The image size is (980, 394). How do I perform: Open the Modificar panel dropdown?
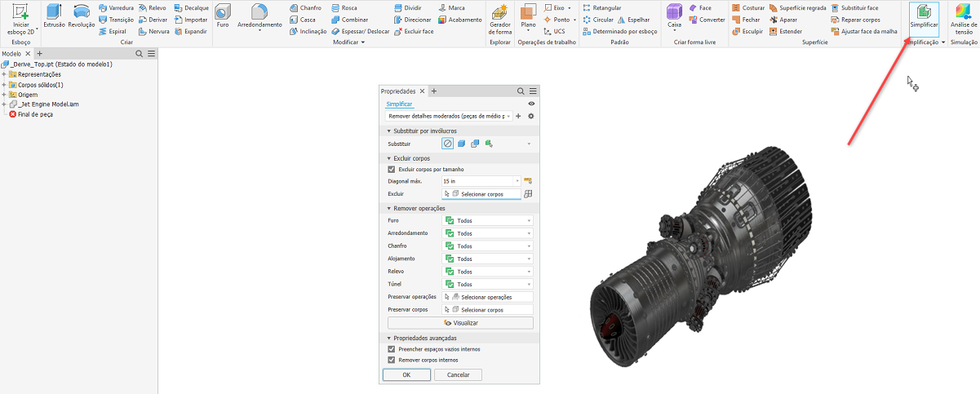[x=349, y=42]
